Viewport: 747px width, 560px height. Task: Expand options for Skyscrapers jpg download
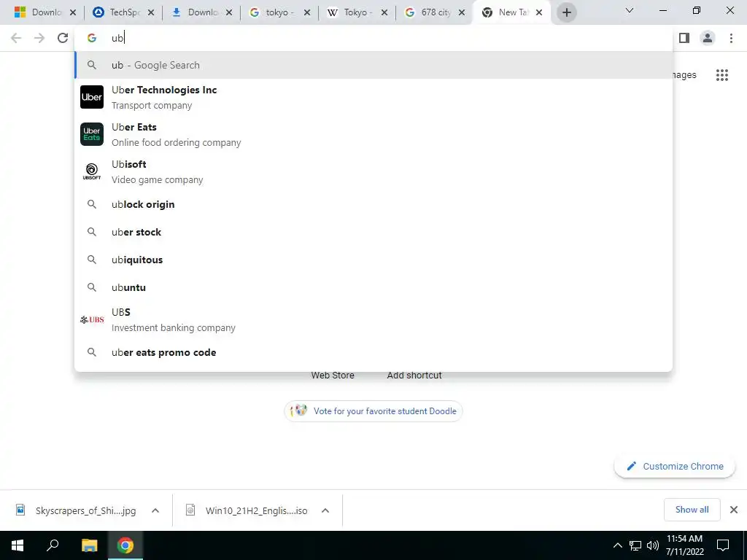pos(155,510)
